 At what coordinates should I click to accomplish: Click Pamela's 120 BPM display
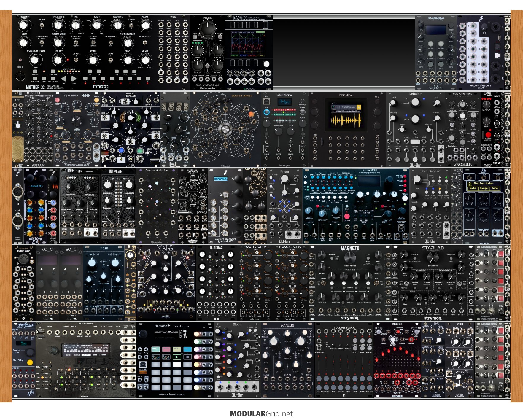pyautogui.click(x=24, y=343)
